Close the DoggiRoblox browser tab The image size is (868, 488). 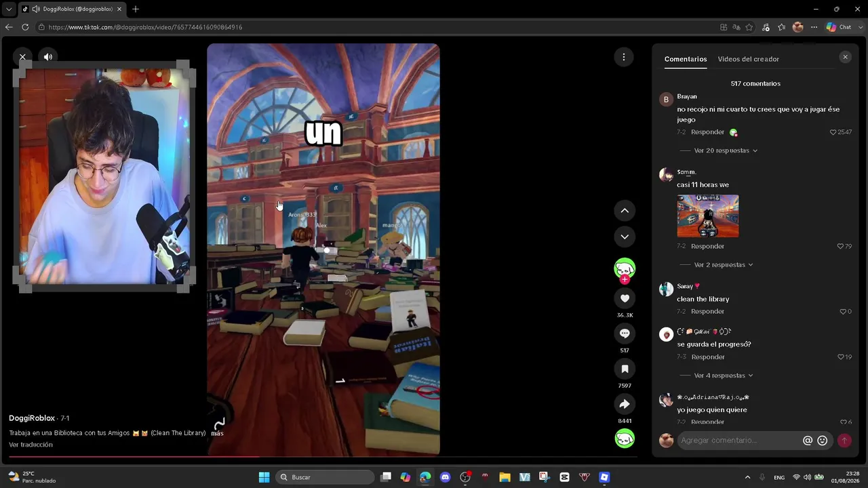click(x=119, y=9)
